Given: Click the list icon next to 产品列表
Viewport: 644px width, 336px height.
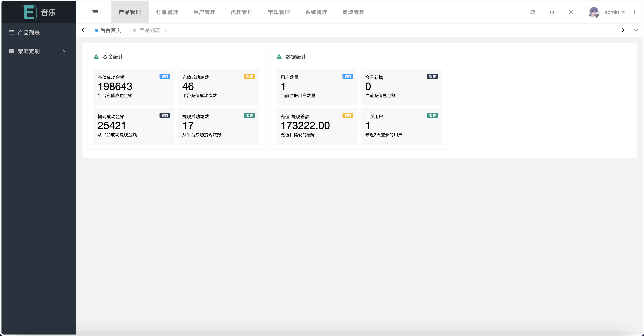Looking at the screenshot, I should pos(12,32).
